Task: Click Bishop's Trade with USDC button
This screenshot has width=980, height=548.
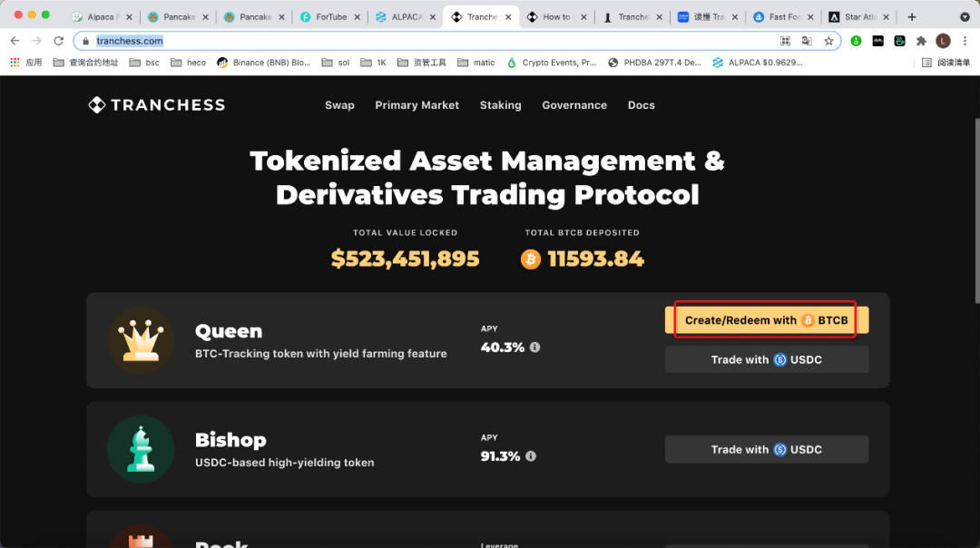Action: click(x=766, y=449)
